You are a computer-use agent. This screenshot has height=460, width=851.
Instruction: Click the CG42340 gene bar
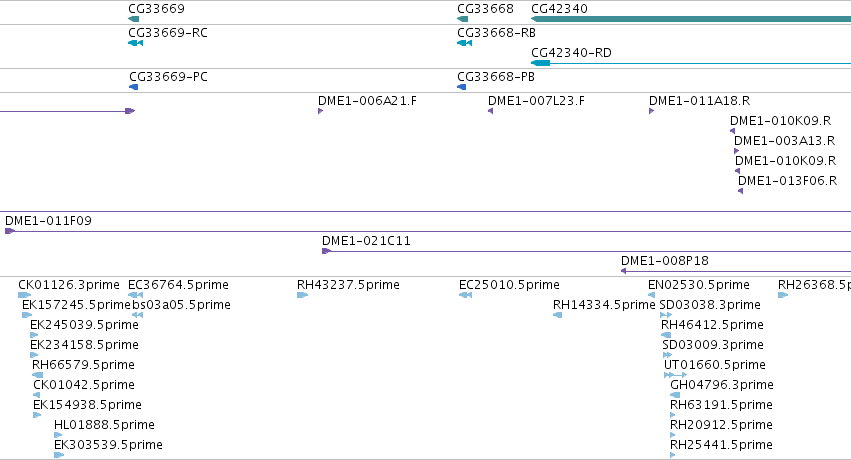point(691,19)
